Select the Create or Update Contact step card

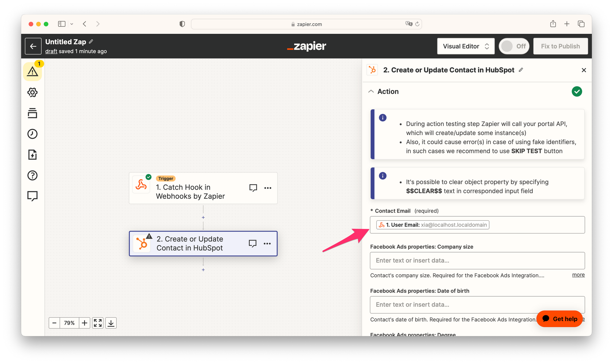tap(203, 244)
